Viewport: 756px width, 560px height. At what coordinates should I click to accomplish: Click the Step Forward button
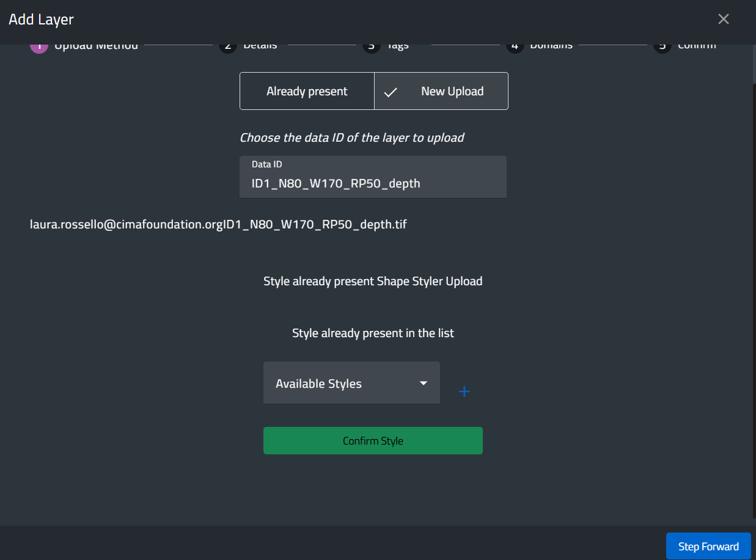click(708, 546)
